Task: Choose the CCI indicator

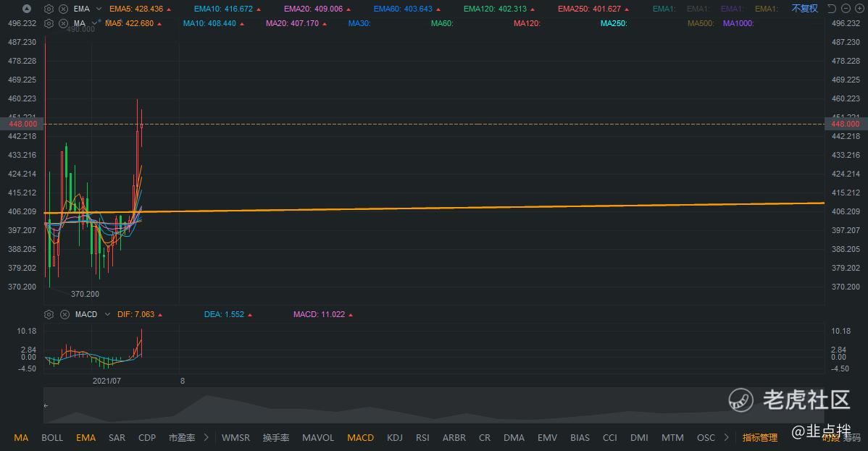Action: [609, 438]
